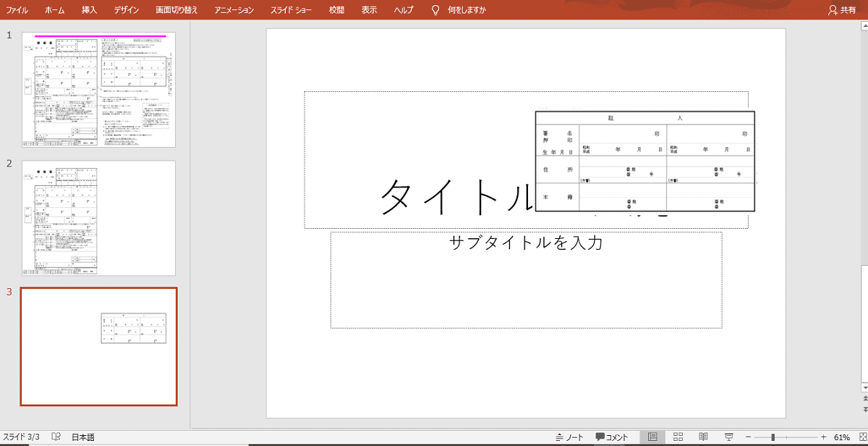Click the 共有 share button

(x=842, y=10)
